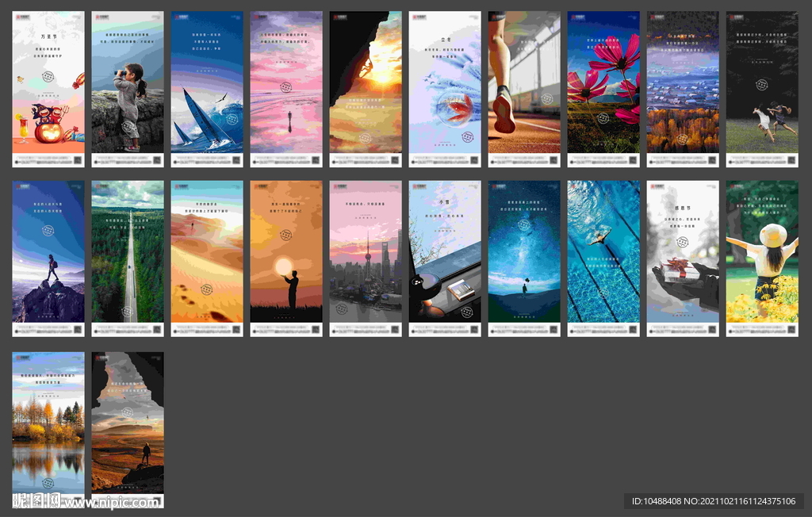Screen dimensions: 812x517
Task: Select the magenta cosmos flowers poster
Action: 603,89
